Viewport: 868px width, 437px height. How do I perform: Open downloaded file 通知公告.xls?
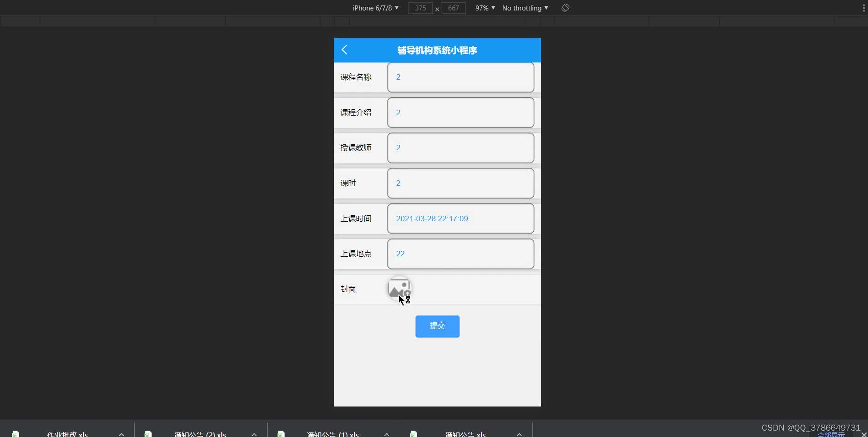pos(465,434)
